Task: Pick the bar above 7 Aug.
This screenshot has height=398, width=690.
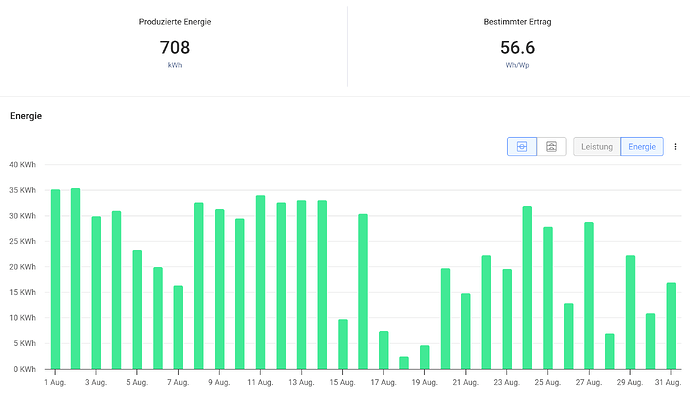Action: [178, 328]
